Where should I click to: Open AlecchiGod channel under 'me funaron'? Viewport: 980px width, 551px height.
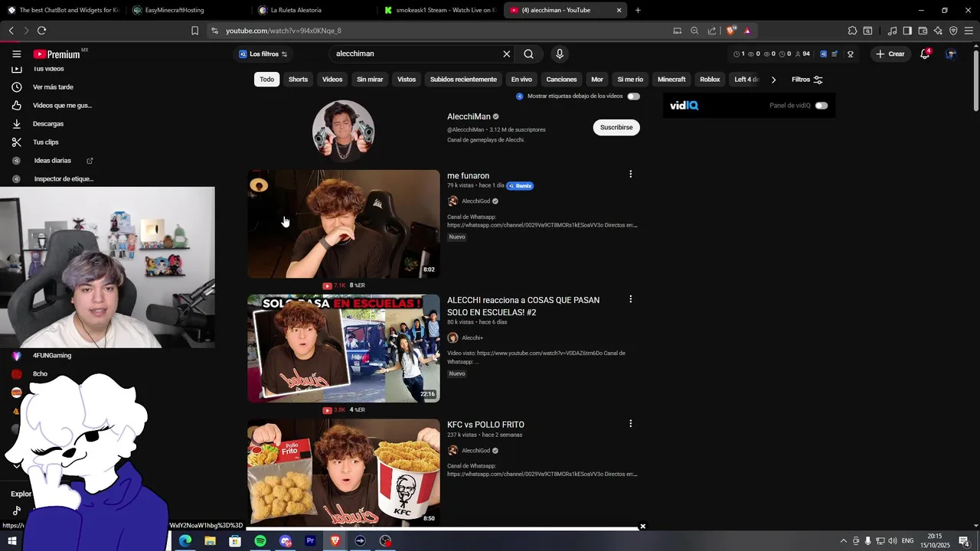click(475, 201)
